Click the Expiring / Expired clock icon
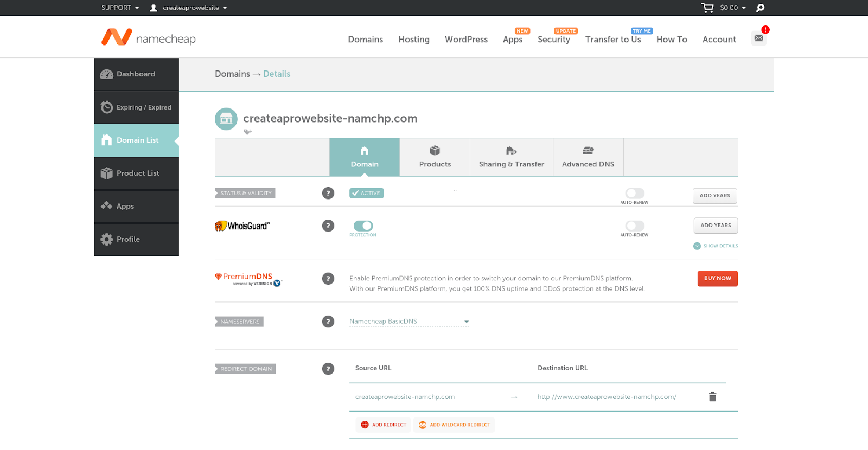 coord(107,107)
